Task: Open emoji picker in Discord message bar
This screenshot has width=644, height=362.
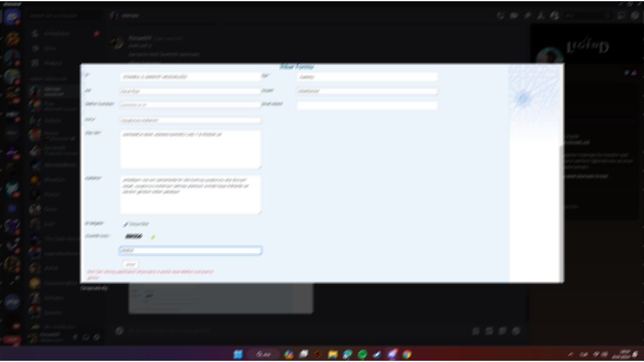Action: coord(516,330)
